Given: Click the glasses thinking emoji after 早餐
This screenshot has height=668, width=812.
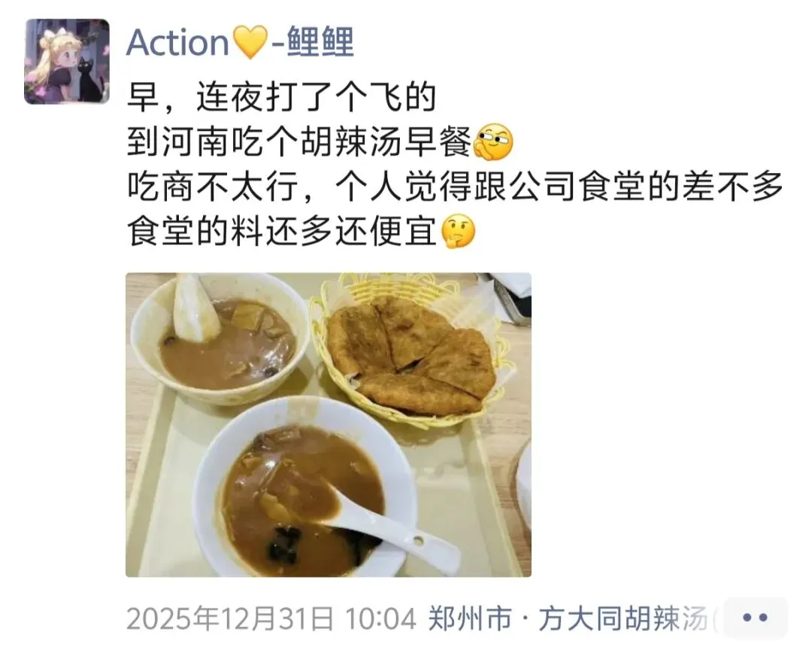Looking at the screenshot, I should 493,141.
